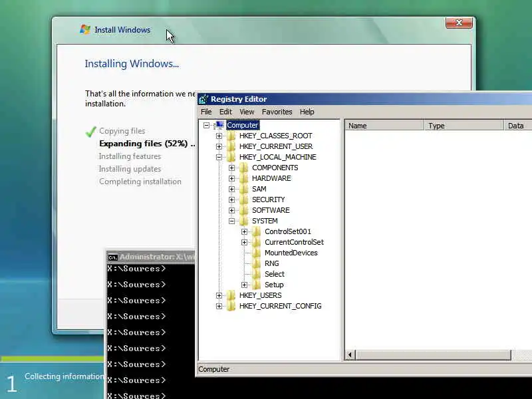Screen dimensions: 532x399
Task: Select the Select key label
Action: pos(275,274)
